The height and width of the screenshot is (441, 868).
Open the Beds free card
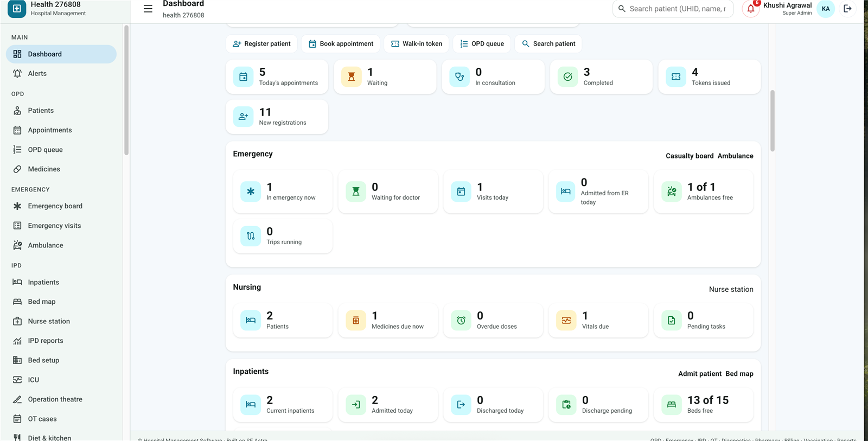tap(704, 405)
